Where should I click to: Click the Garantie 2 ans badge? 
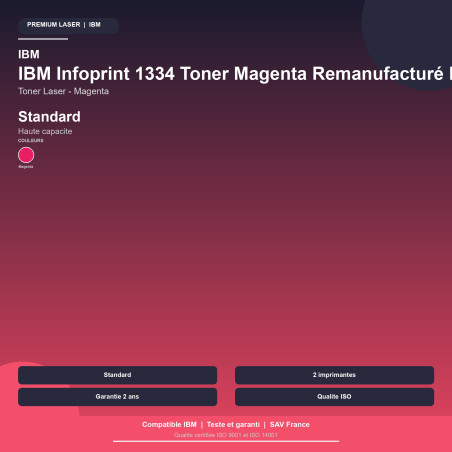117,397
